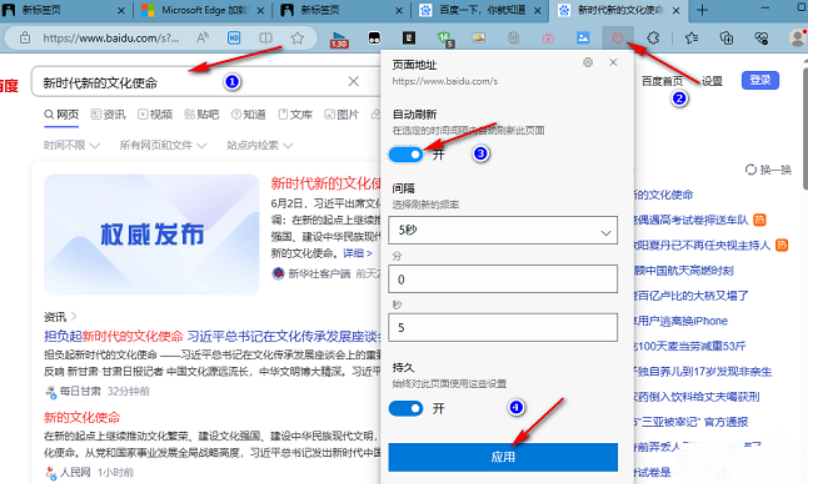The image size is (813, 484).
Task: Click the Read Aloud icon in address bar
Action: click(x=203, y=37)
